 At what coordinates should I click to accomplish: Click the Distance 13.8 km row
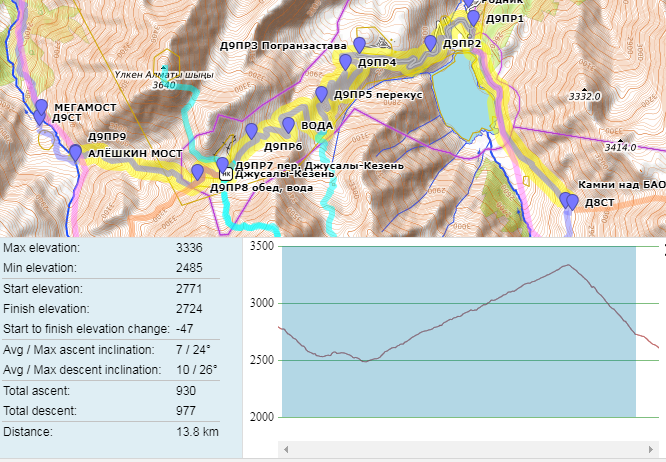click(x=120, y=432)
